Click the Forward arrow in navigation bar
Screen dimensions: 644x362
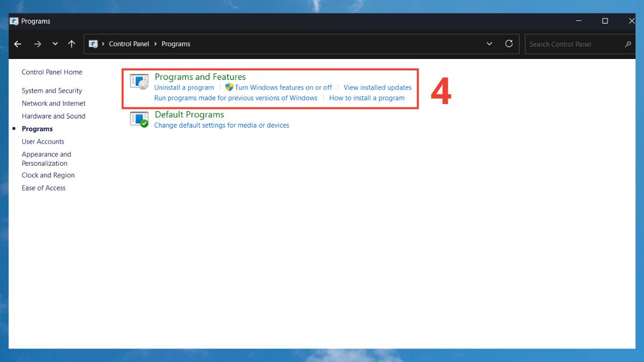pyautogui.click(x=38, y=44)
